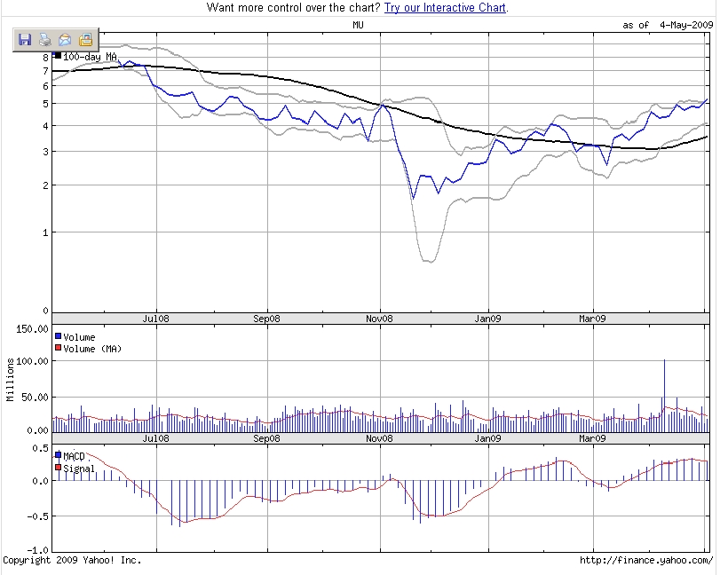Open image in folder icon
The height and width of the screenshot is (575, 728).
point(85,40)
